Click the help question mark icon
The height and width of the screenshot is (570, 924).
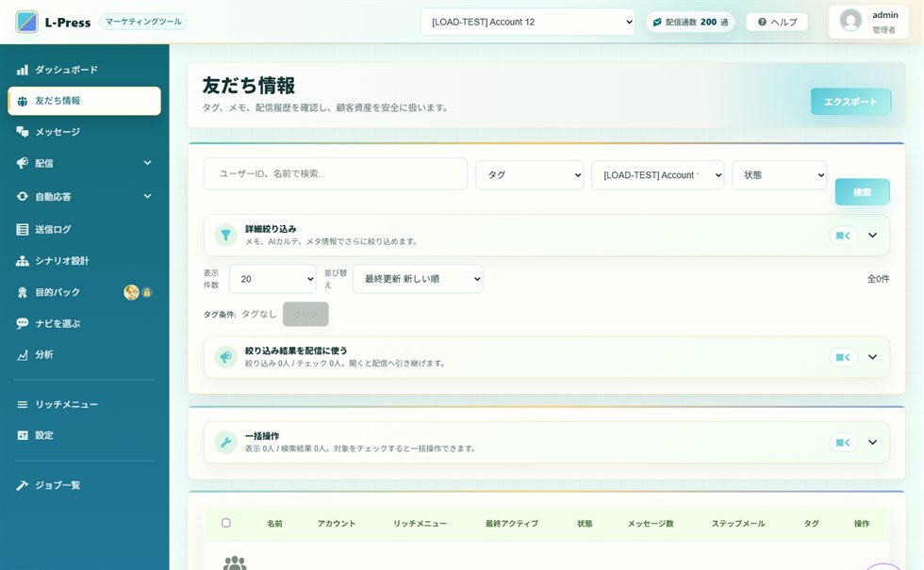click(x=762, y=22)
